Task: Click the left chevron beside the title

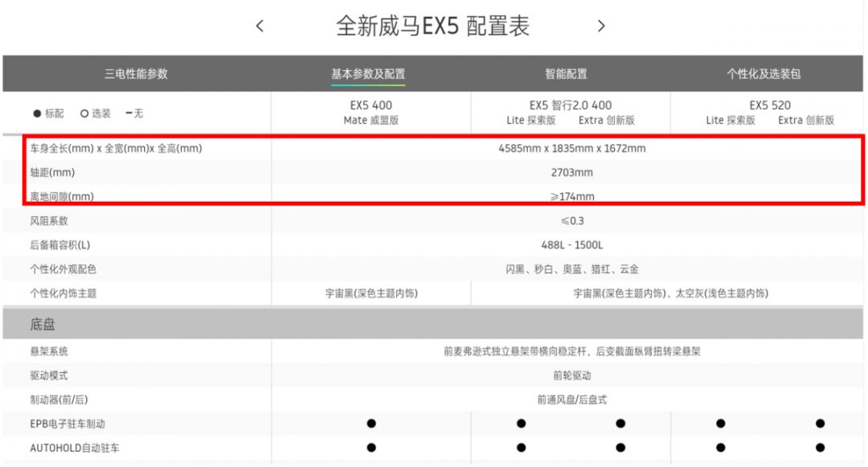Action: coord(260,26)
